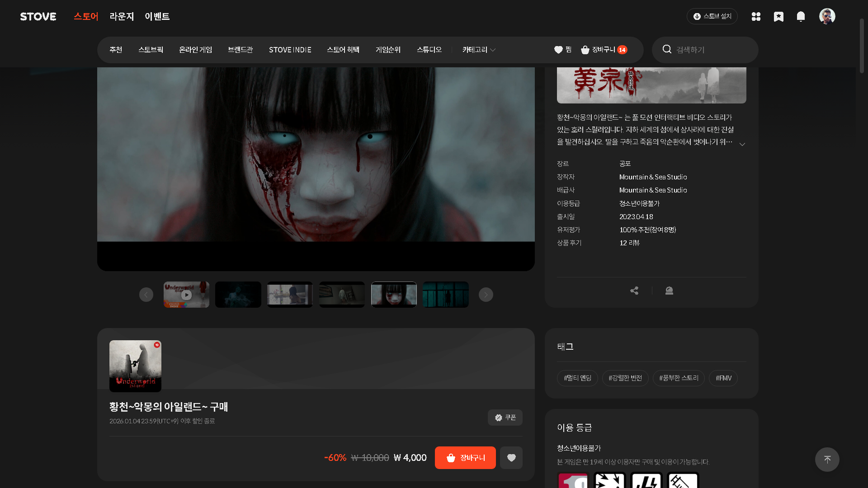Open the shopping cart with 14 items
This screenshot has width=868, height=488.
point(604,50)
